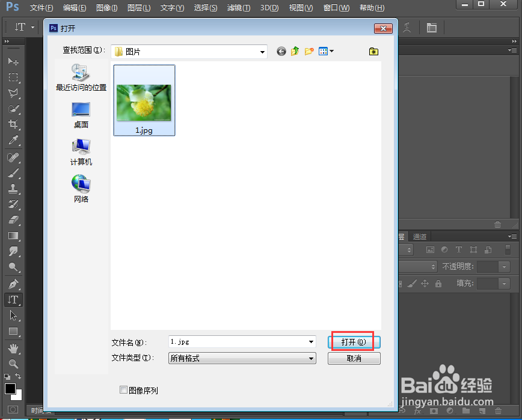Select the Clone Stamp tool
The image size is (522, 420).
click(x=13, y=189)
